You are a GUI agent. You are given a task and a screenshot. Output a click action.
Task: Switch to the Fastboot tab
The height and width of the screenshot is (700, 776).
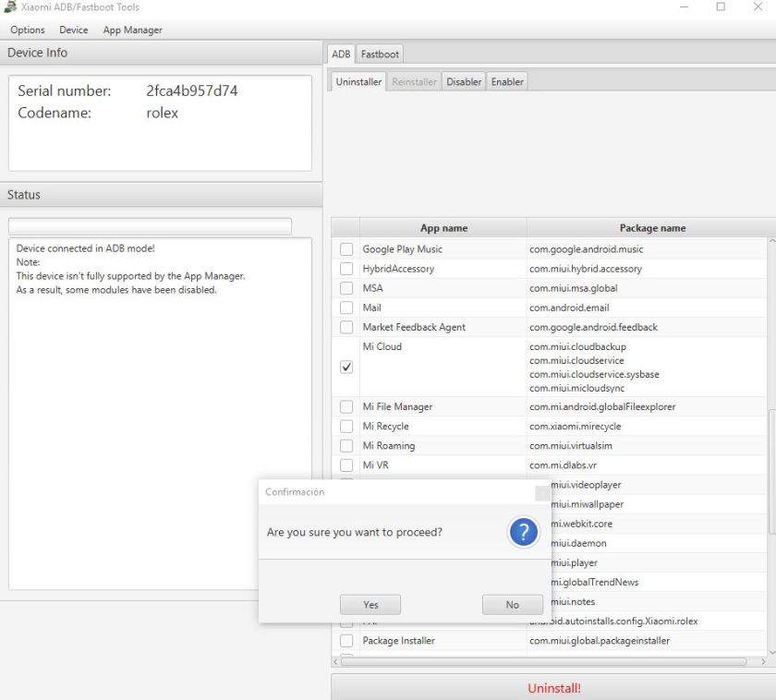(x=379, y=54)
